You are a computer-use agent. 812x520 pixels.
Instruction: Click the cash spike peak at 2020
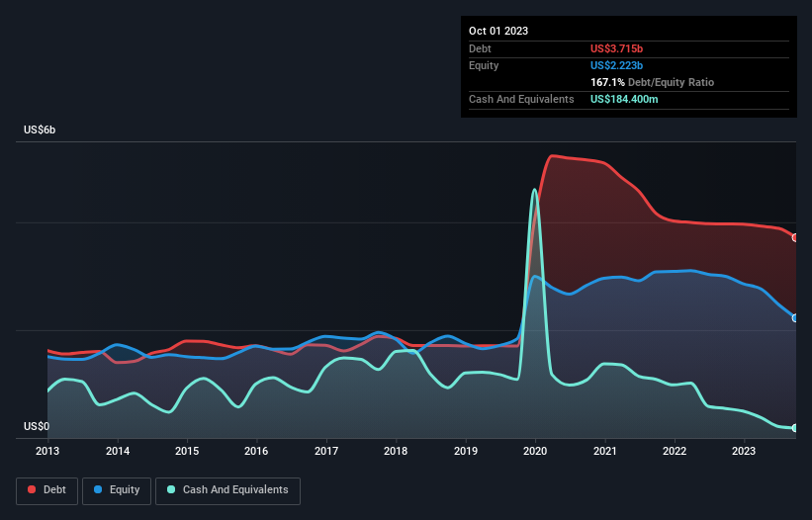coord(534,190)
